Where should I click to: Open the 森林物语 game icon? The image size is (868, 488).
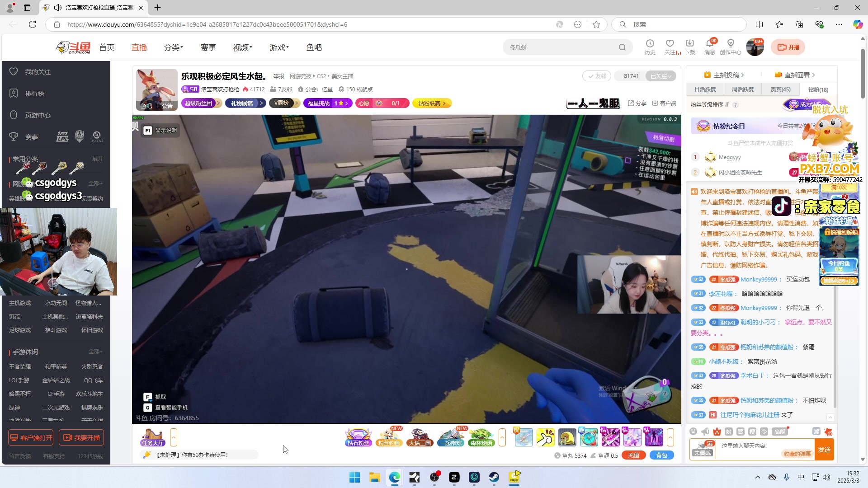pos(481,437)
